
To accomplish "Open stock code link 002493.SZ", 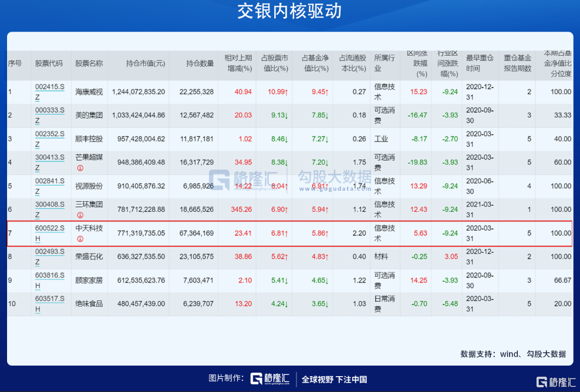I will 49,256.
